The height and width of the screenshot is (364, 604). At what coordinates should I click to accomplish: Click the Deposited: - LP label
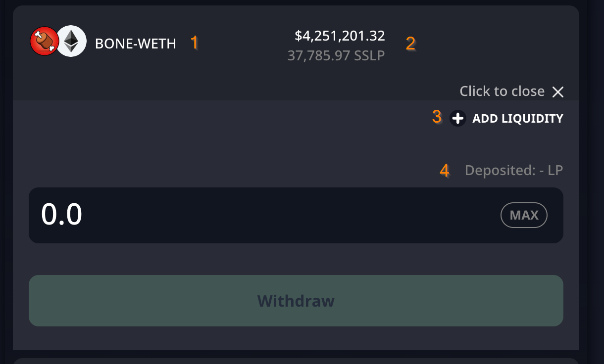[513, 171]
